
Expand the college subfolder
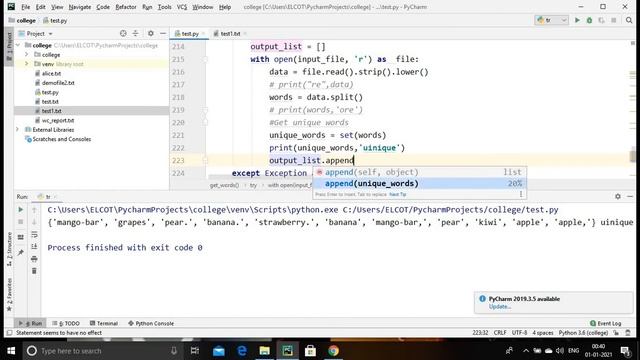27,54
